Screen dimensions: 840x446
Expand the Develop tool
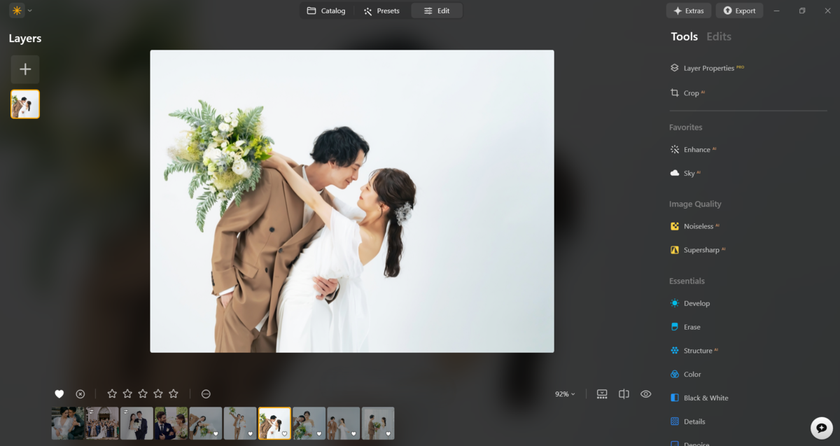pyautogui.click(x=691, y=304)
